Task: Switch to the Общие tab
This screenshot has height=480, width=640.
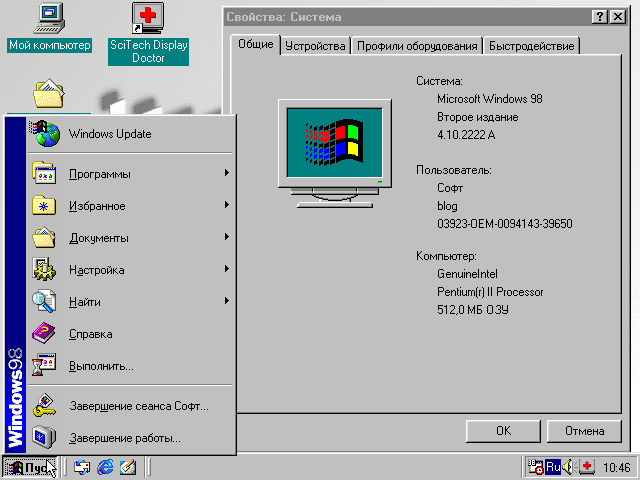Action: click(256, 44)
